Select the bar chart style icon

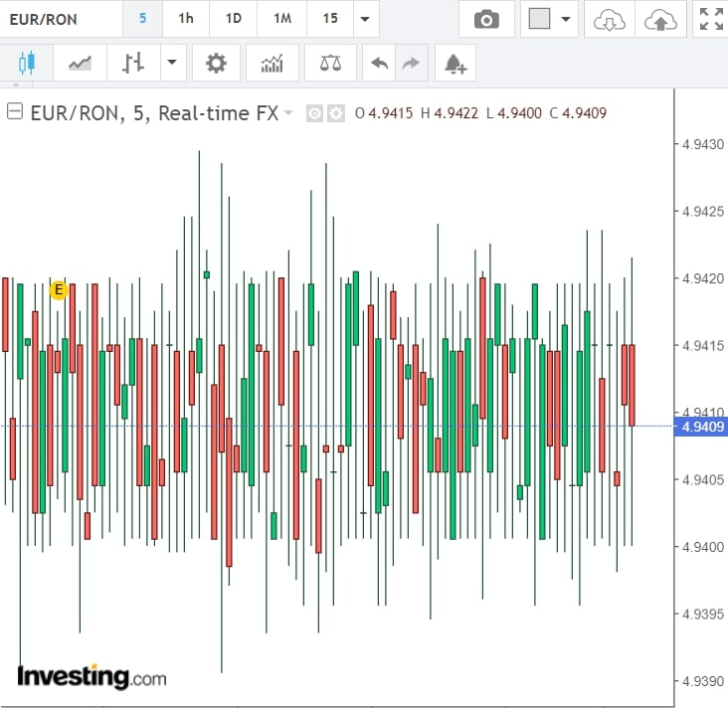[133, 64]
